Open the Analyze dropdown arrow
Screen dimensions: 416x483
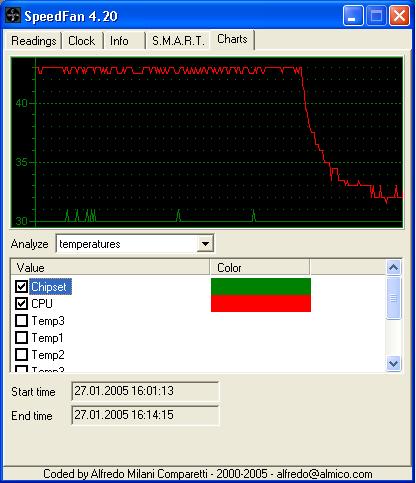(205, 244)
